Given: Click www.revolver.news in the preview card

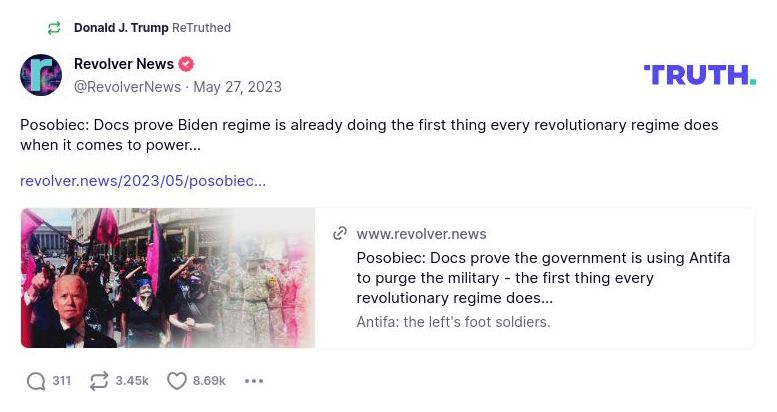Looking at the screenshot, I should 421,234.
